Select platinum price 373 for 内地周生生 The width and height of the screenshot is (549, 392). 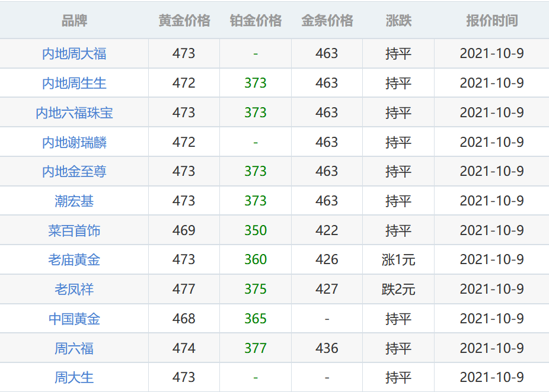tap(256, 83)
